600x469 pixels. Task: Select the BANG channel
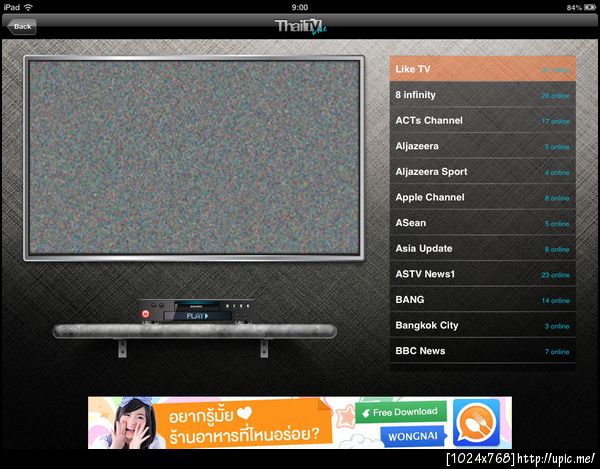[x=483, y=300]
